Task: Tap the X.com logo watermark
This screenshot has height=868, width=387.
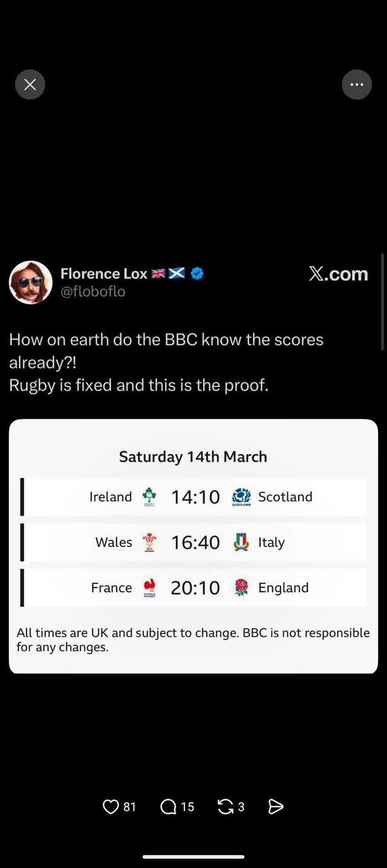Action: [338, 274]
